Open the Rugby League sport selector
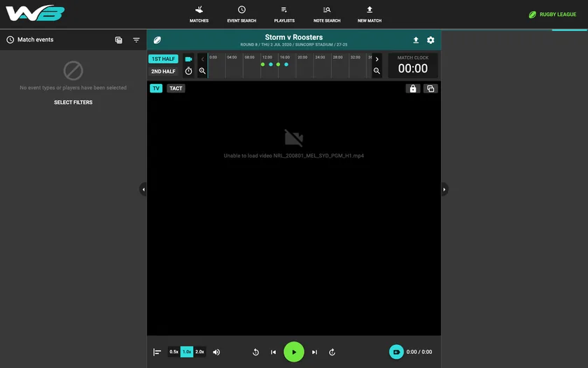This screenshot has width=588, height=368. coord(552,14)
